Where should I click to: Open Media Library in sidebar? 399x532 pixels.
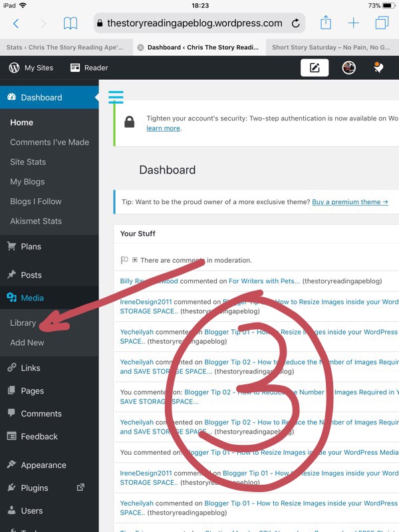(23, 323)
